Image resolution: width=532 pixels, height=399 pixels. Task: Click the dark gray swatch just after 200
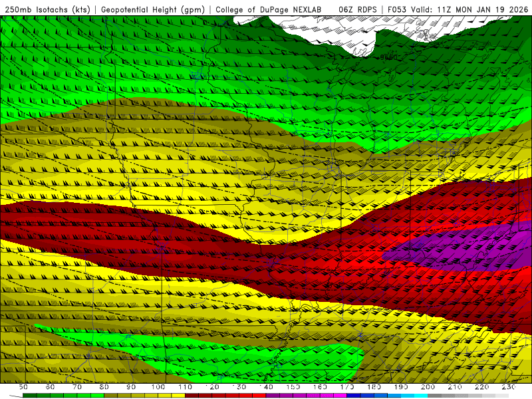(x=435, y=396)
